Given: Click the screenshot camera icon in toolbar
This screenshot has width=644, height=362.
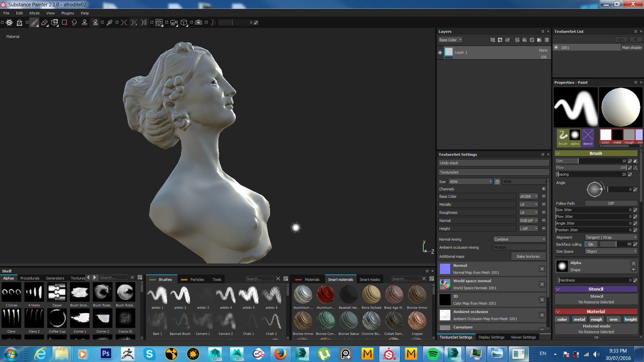Looking at the screenshot, I should [x=198, y=23].
